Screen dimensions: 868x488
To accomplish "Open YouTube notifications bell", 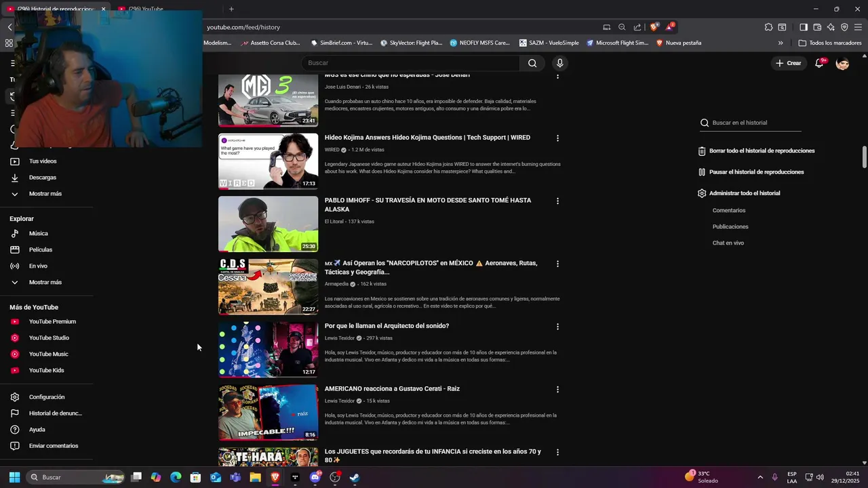I will click(819, 63).
